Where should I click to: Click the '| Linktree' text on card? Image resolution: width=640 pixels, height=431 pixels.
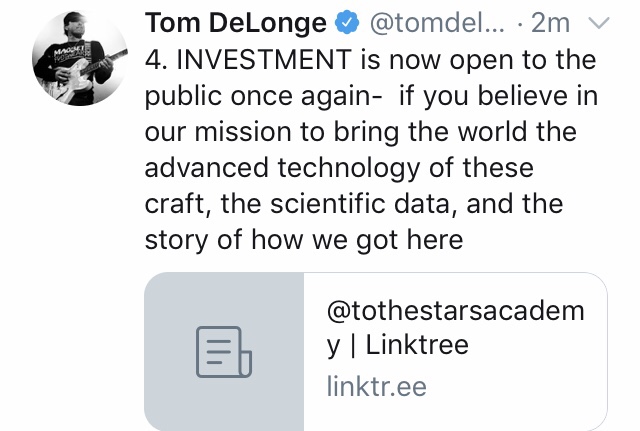tap(410, 346)
